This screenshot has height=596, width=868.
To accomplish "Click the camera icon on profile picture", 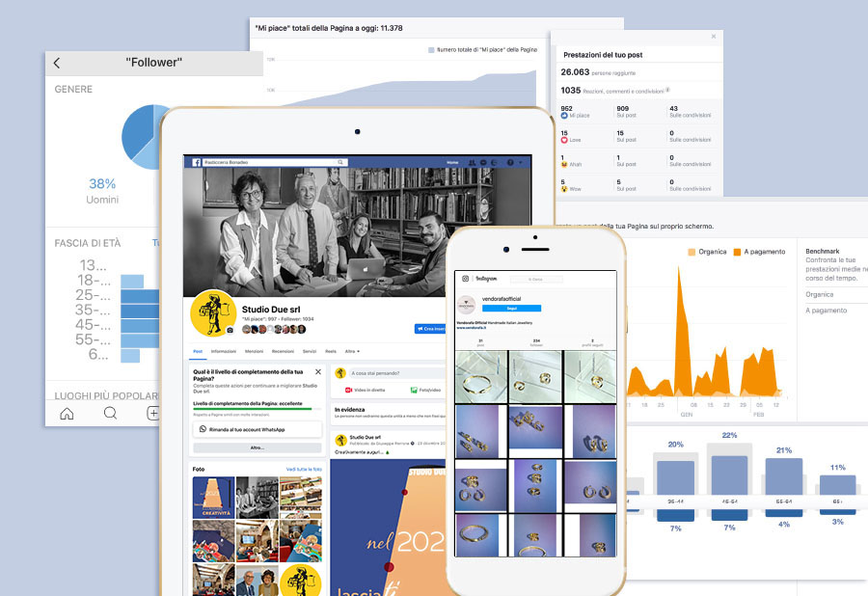I will click(231, 330).
